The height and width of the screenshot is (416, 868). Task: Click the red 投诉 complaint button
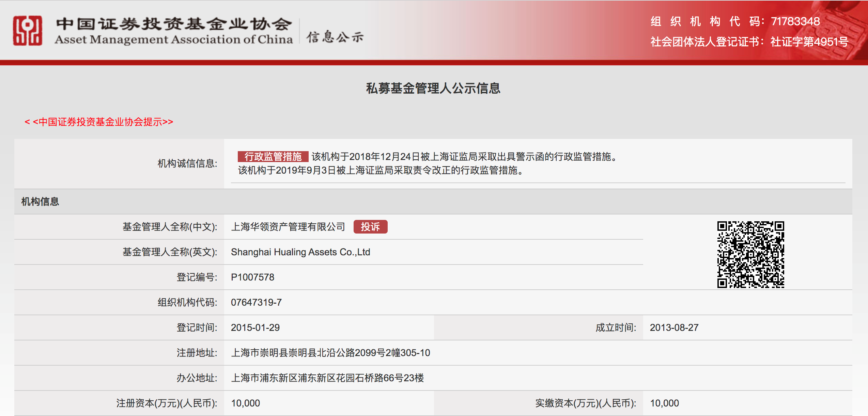pos(370,227)
